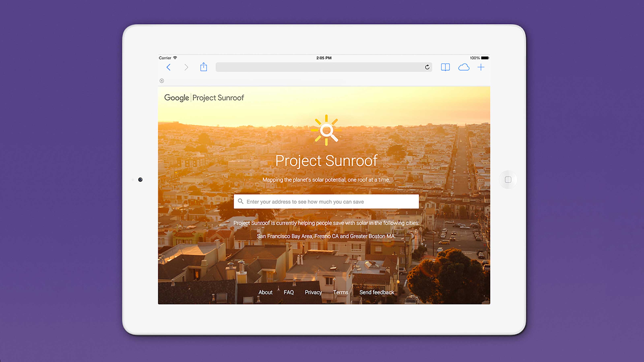This screenshot has width=644, height=362.
Task: Open iCloud tabs cloud icon
Action: [464, 67]
